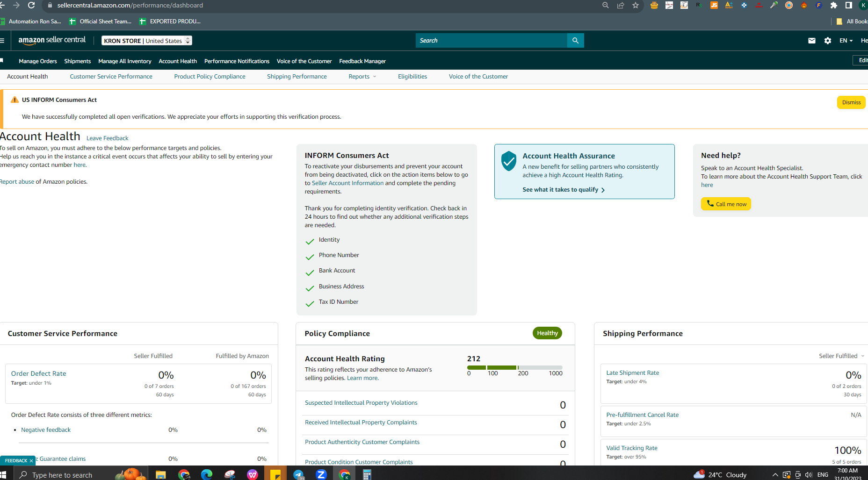This screenshot has height=480, width=868.
Task: Switch to Product Policy Compliance tab
Action: [210, 77]
